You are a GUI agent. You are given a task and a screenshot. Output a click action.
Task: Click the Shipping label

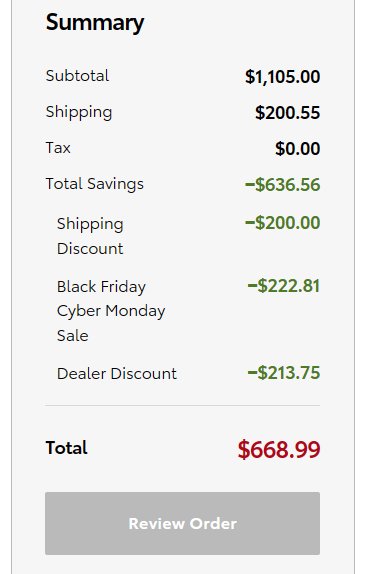(79, 112)
